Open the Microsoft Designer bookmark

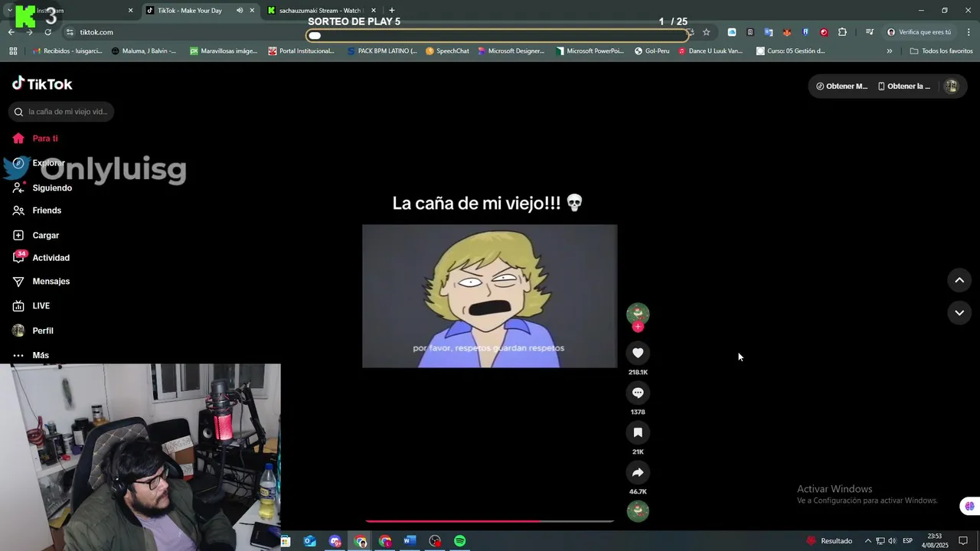(511, 51)
